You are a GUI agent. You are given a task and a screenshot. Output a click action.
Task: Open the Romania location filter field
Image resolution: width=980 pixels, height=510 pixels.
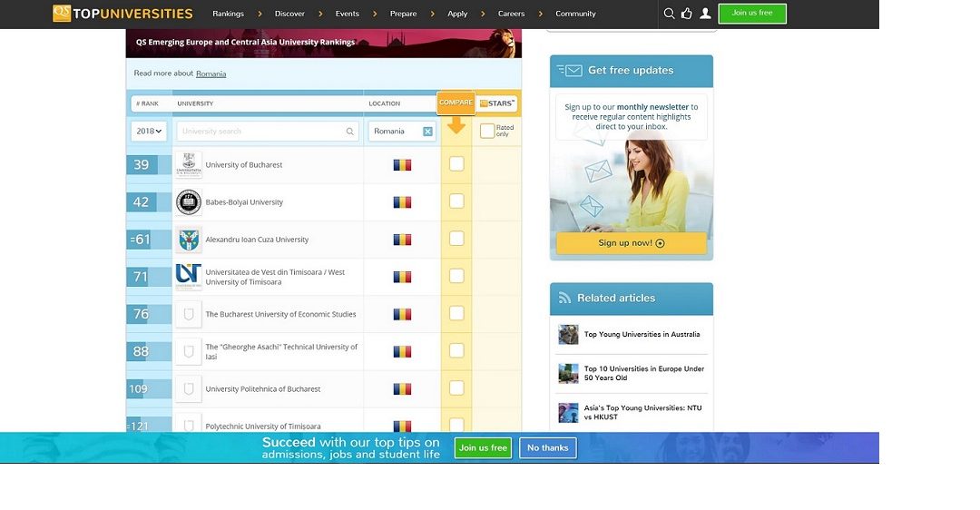402,132
